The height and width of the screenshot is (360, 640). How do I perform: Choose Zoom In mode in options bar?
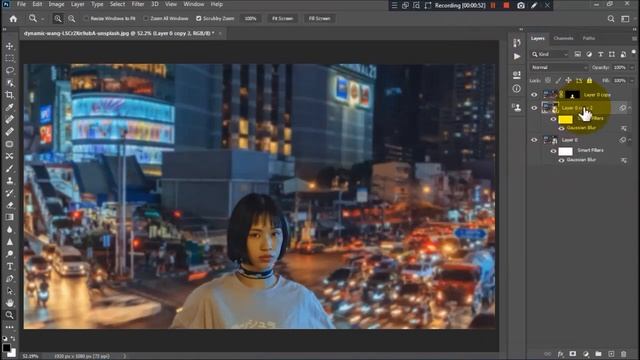coord(58,19)
